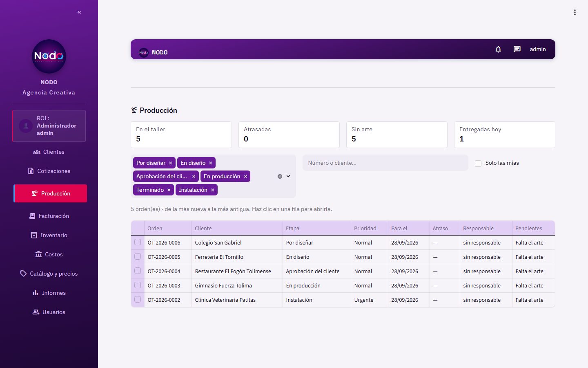Open the notifications bell
The height and width of the screenshot is (368, 588).
498,49
